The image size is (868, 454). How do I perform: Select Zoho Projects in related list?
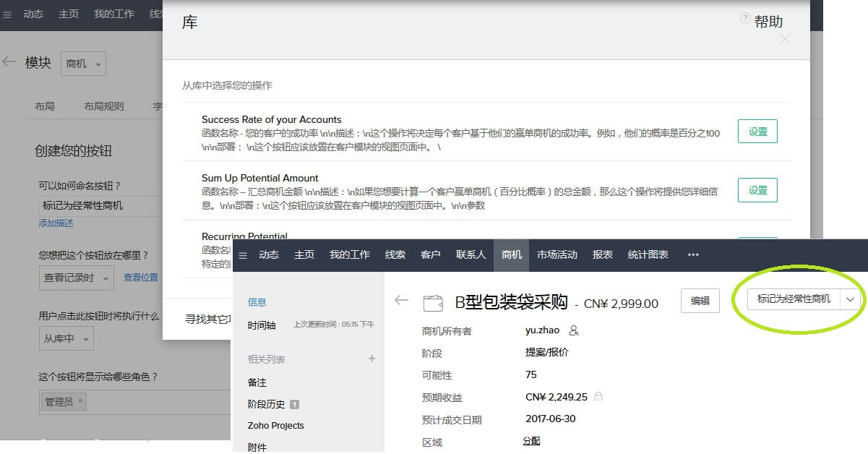pyautogui.click(x=275, y=426)
